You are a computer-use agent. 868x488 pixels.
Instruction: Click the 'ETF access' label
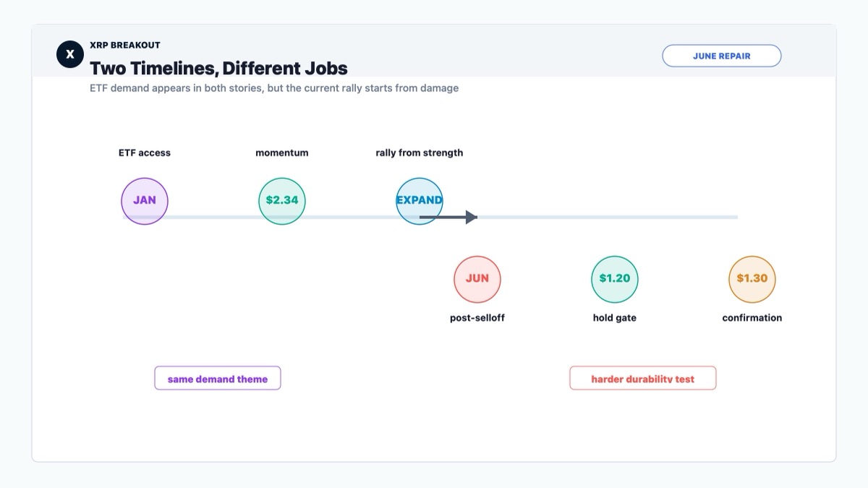click(145, 153)
